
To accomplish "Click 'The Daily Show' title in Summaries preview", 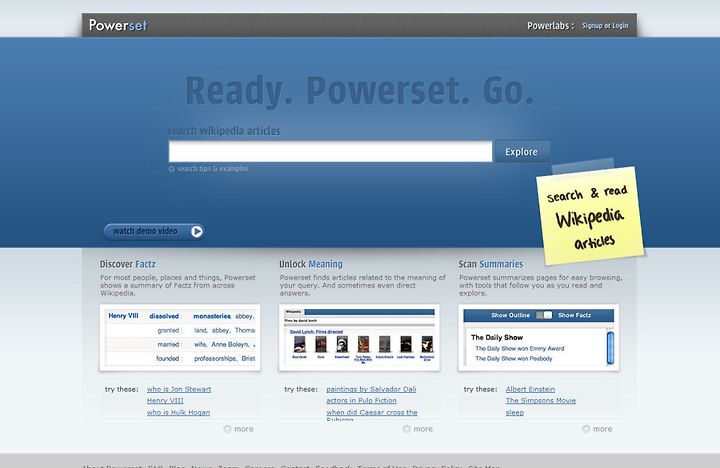I will pyautogui.click(x=497, y=338).
